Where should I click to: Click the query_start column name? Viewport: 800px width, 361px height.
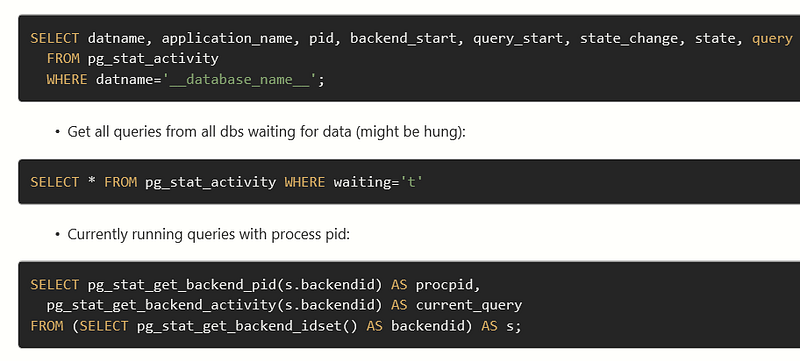click(518, 39)
